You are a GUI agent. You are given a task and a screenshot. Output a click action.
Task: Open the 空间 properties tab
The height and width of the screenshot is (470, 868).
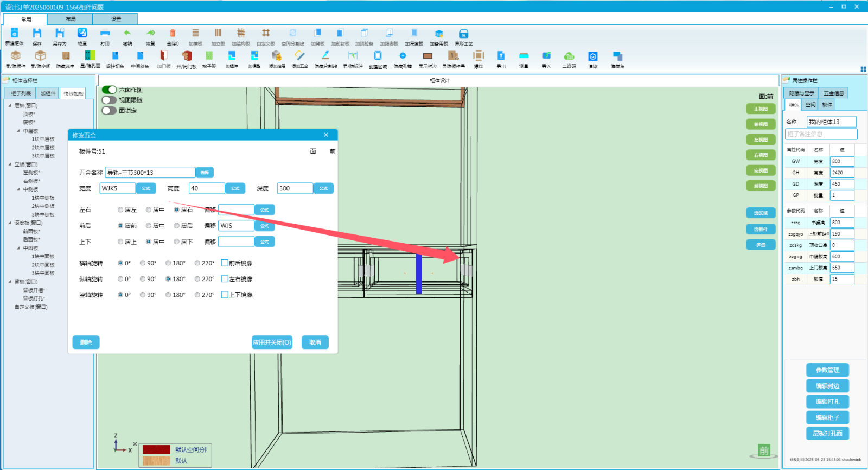pyautogui.click(x=810, y=105)
